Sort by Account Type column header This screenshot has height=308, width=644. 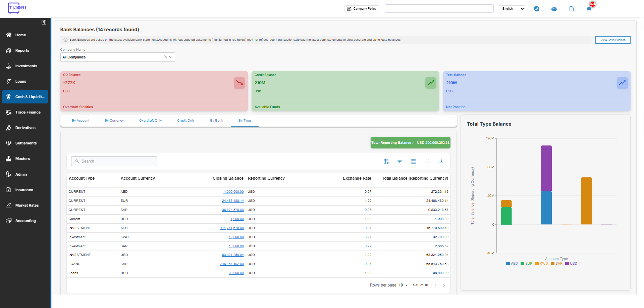coord(82,178)
